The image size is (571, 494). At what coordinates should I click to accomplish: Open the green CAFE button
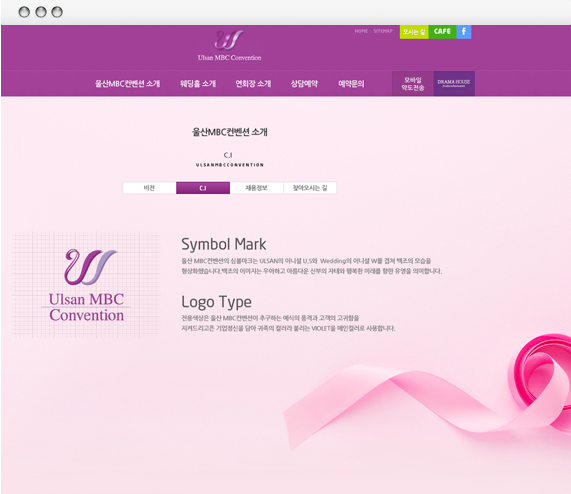click(442, 32)
